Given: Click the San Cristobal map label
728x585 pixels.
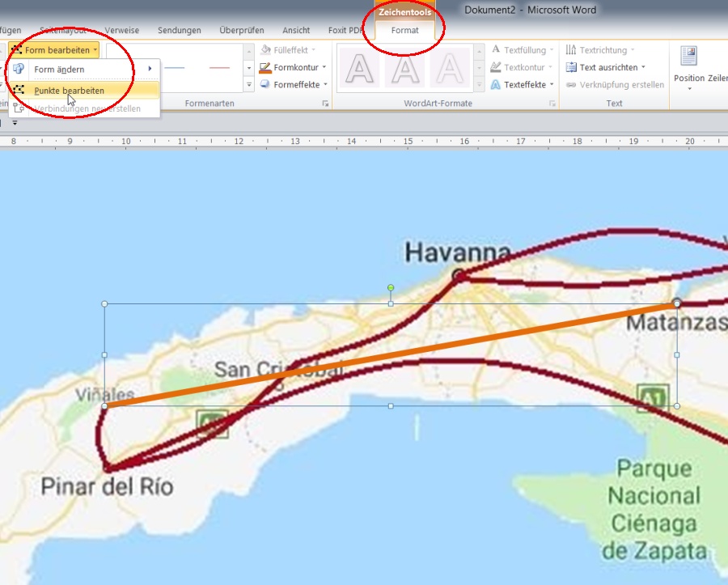Looking at the screenshot, I should (280, 370).
